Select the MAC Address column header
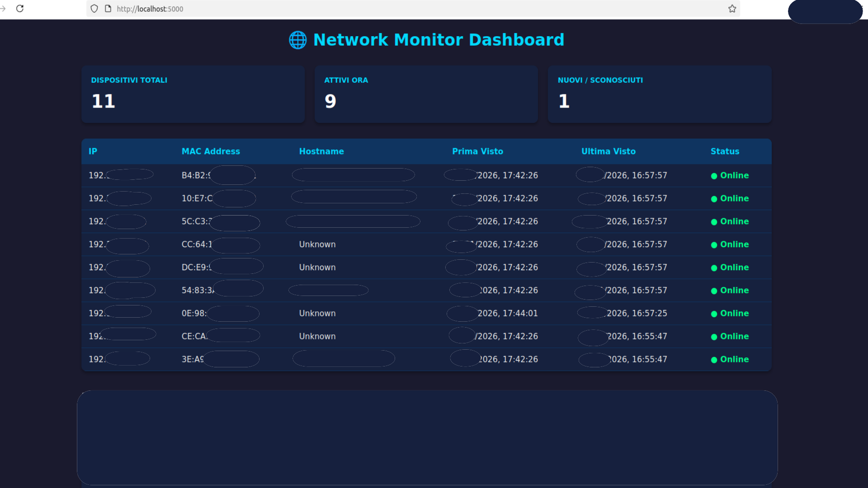This screenshot has height=488, width=868. point(211,151)
